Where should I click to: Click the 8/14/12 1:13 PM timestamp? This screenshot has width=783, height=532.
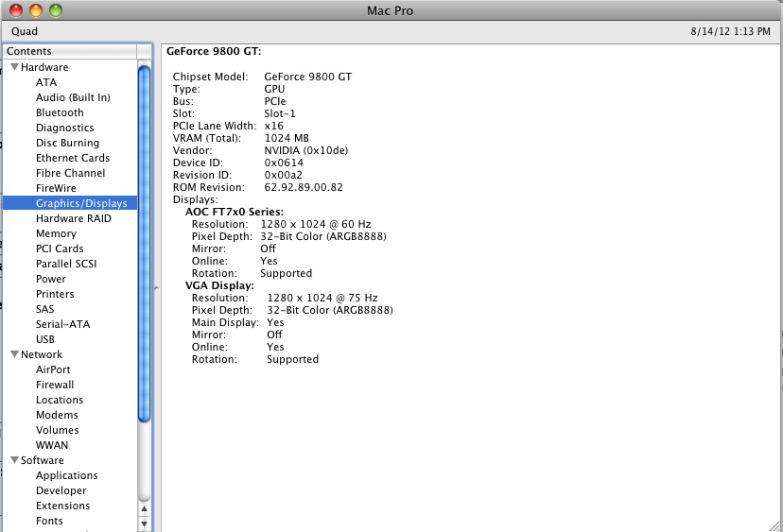pos(731,31)
